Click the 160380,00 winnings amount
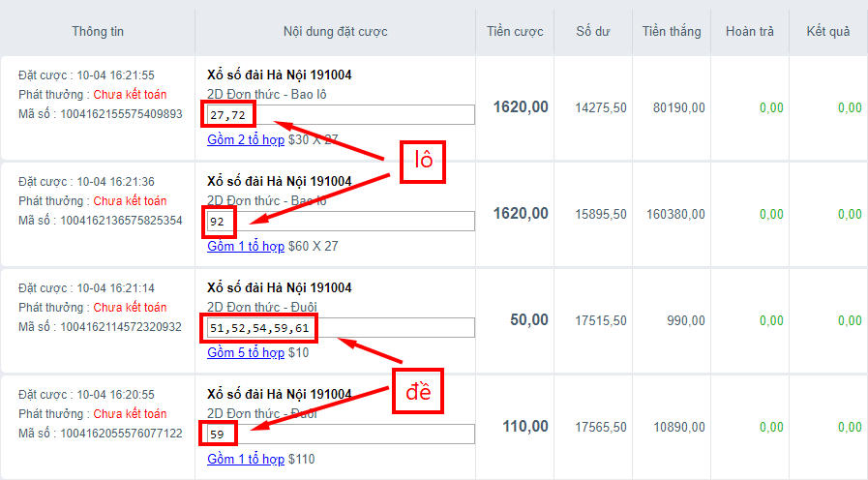The width and height of the screenshot is (868, 480). pyautogui.click(x=673, y=214)
